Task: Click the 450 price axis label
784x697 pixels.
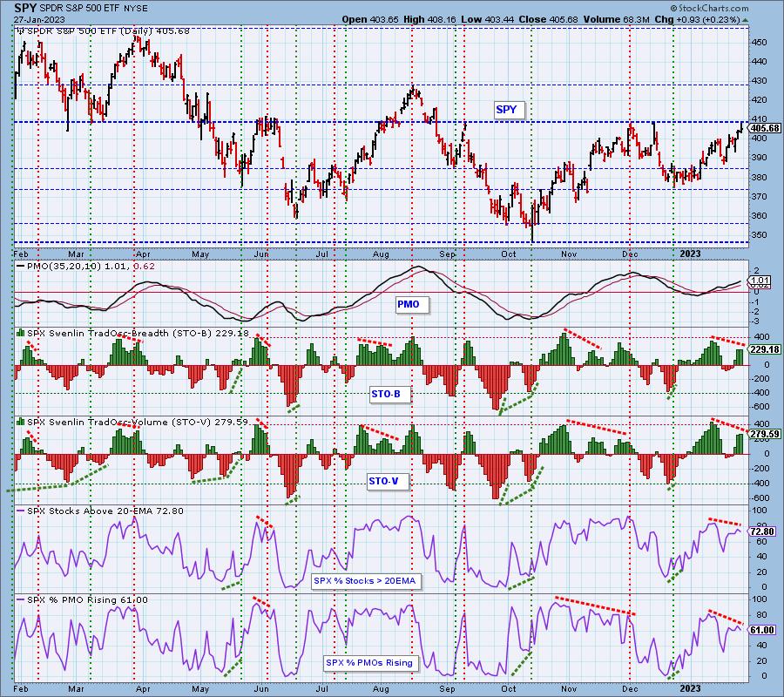Action: click(x=759, y=43)
